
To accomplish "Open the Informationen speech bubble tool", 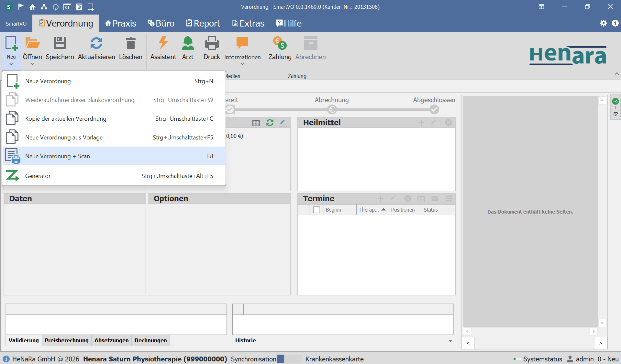I will click(x=242, y=49).
